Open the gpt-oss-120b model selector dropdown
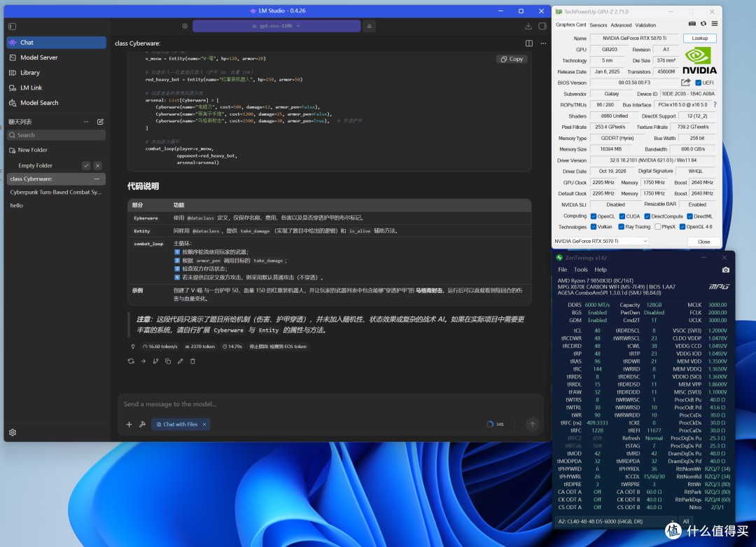 click(x=276, y=26)
